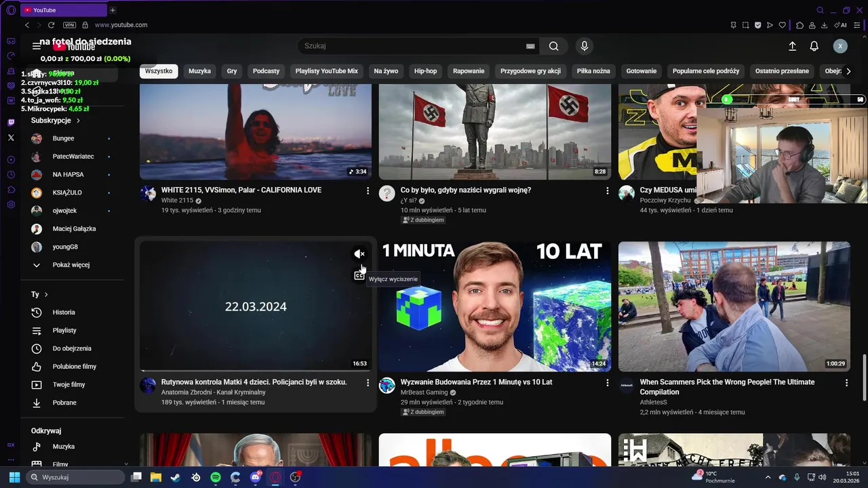Open options for "Rutynowa kontrola" video
This screenshot has height=488, width=868.
click(368, 383)
